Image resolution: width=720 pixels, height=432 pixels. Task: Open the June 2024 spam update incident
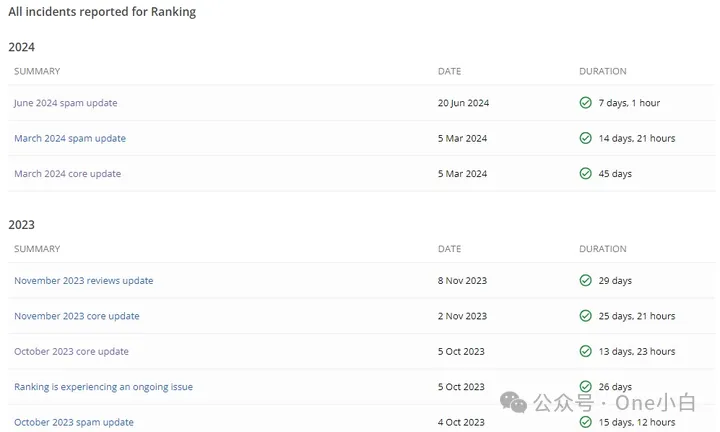[x=66, y=103]
